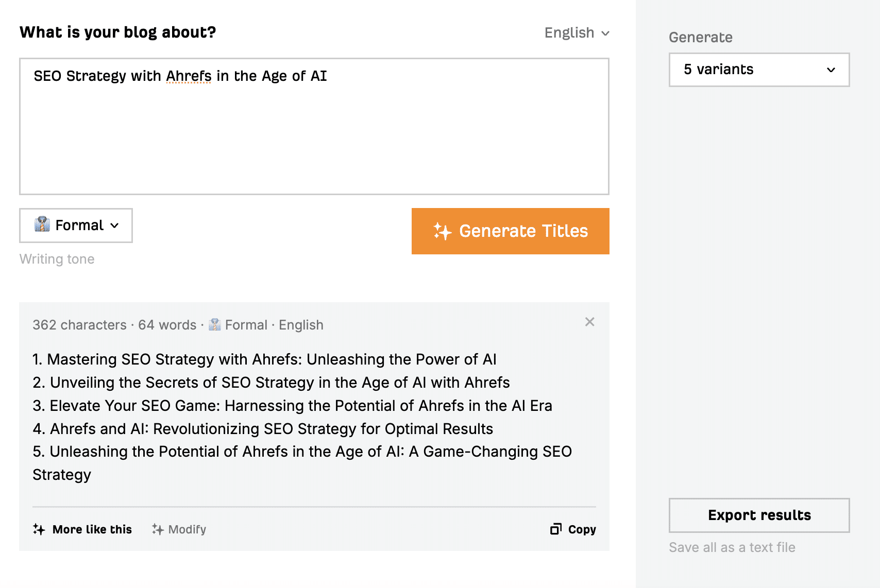
Task: Click title 2 'Unveiling the Secrets of SEO Strategy'
Action: (x=271, y=383)
